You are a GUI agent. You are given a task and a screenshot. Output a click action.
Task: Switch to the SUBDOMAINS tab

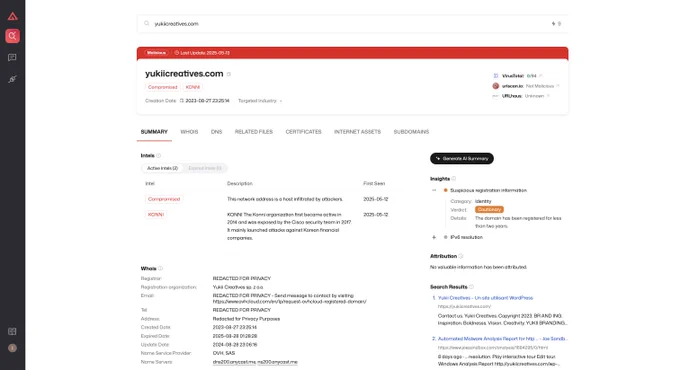point(411,132)
